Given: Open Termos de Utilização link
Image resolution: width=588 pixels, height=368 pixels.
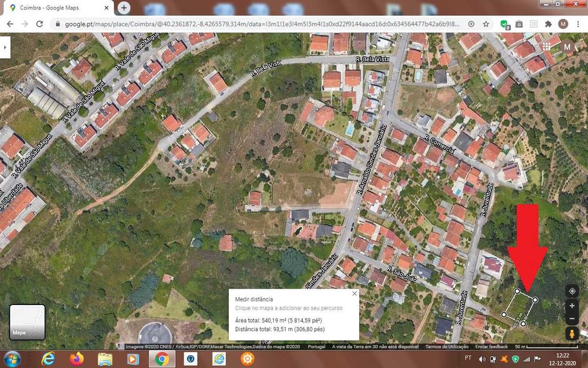Looking at the screenshot, I should (x=447, y=347).
